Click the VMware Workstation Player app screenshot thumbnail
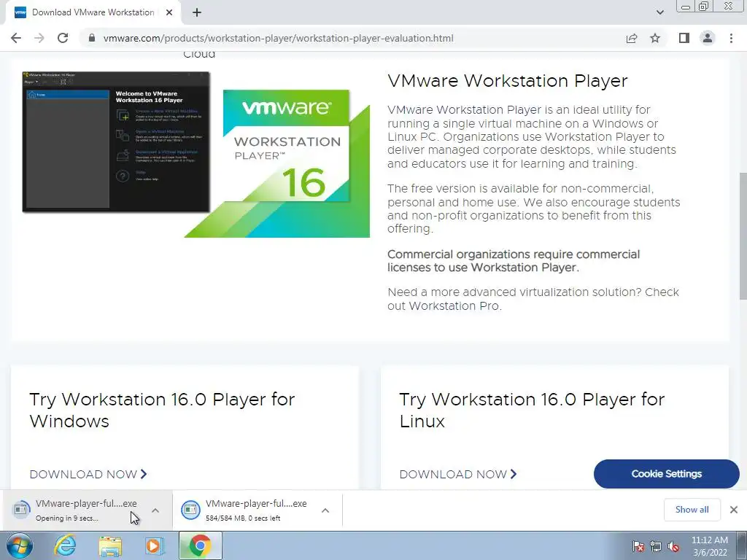Screen dimensions: 747x560 coord(116,142)
